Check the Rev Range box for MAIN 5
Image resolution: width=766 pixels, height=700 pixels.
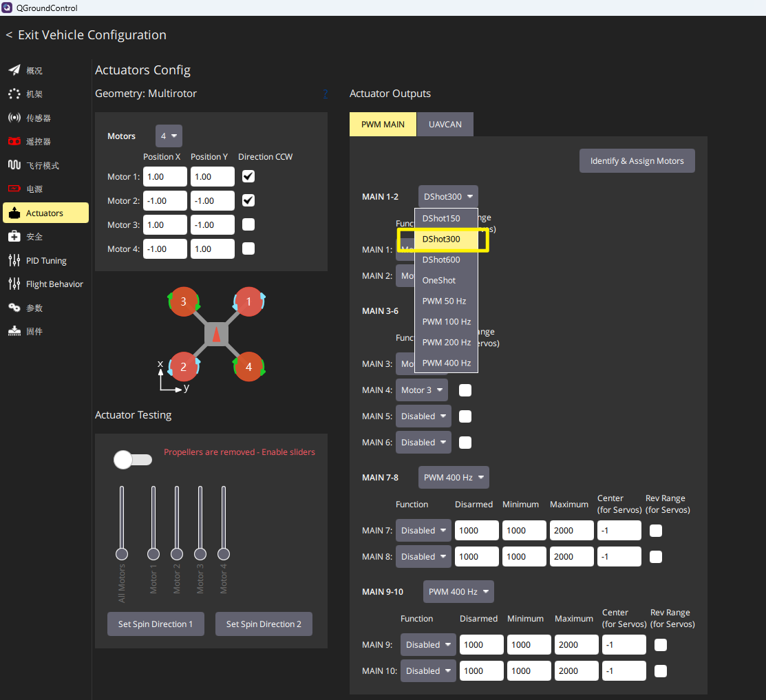465,416
